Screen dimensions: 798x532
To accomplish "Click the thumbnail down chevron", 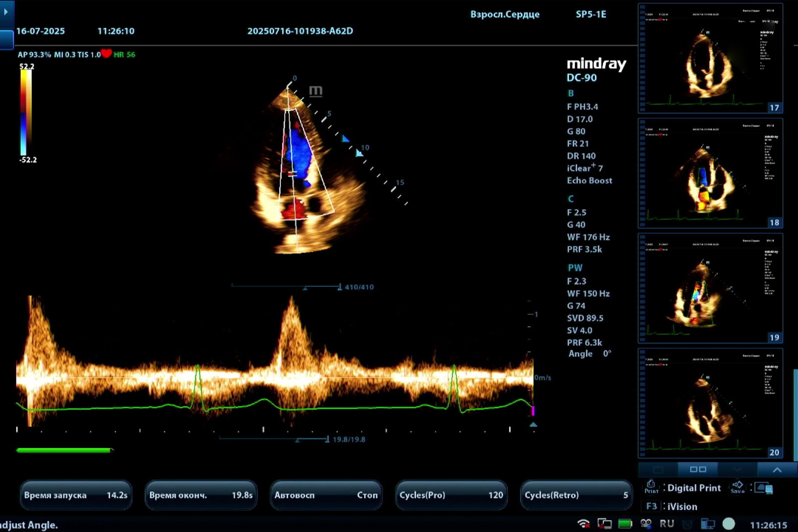I will coord(737,469).
